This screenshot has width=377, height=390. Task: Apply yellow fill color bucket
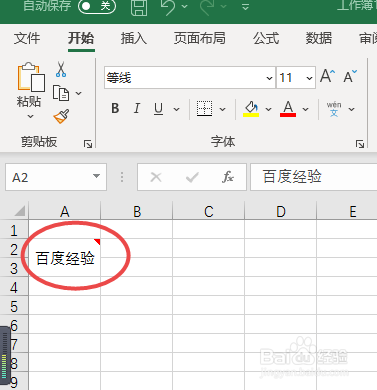pos(251,109)
